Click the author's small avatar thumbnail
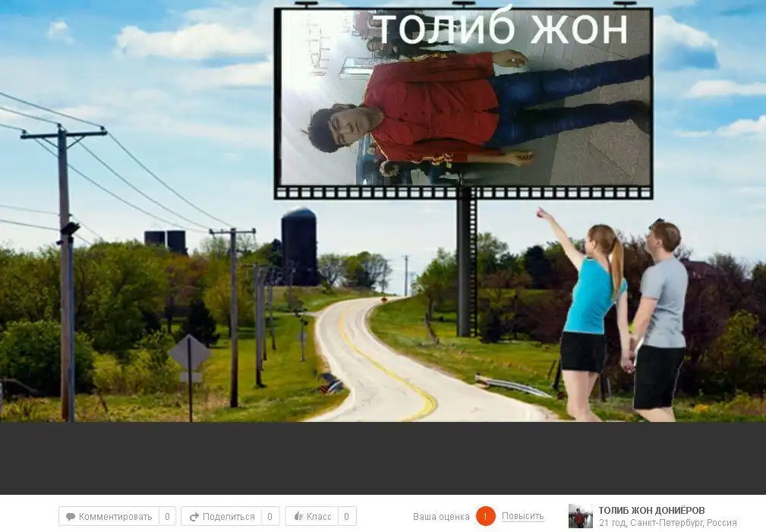The height and width of the screenshot is (532, 766). (580, 516)
